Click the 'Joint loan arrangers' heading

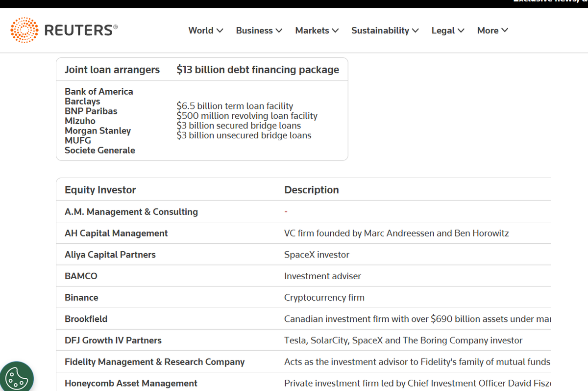(x=112, y=70)
